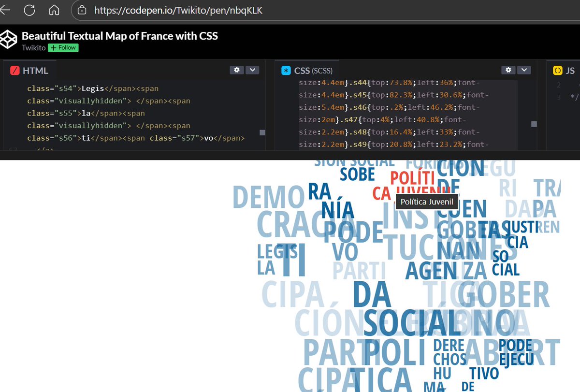Click the Follow button

pos(62,48)
